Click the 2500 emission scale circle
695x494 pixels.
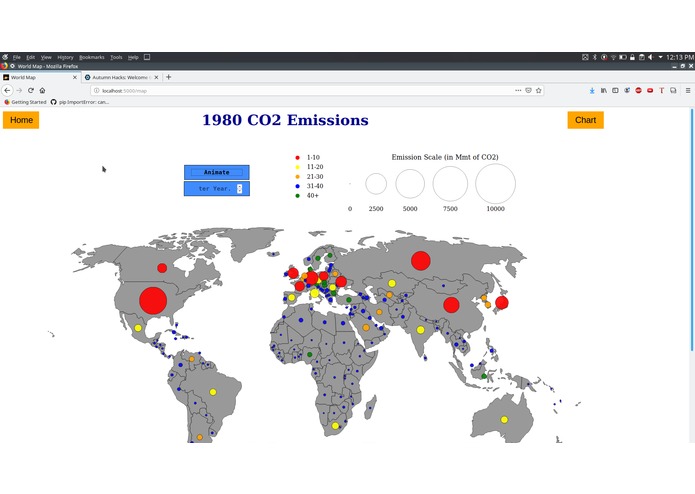[376, 183]
